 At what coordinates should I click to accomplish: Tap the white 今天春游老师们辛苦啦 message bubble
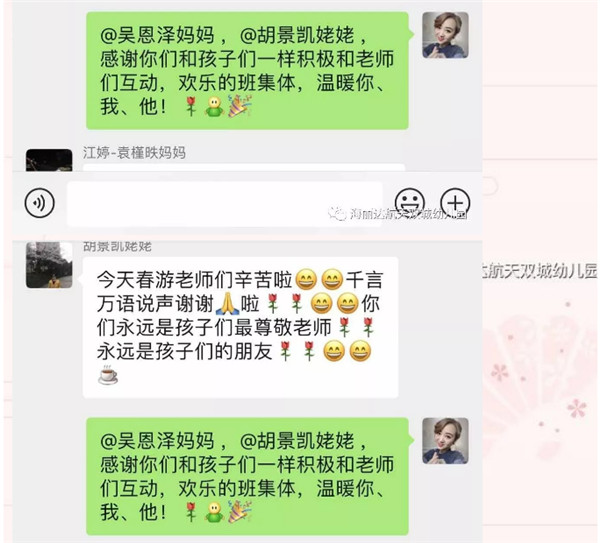pyautogui.click(x=240, y=328)
